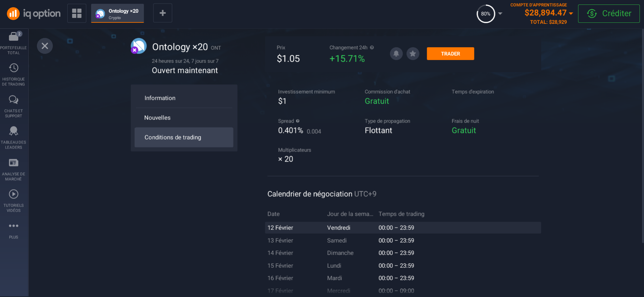The image size is (644, 297).
Task: Click the IQ Option logo
Action: [34, 13]
